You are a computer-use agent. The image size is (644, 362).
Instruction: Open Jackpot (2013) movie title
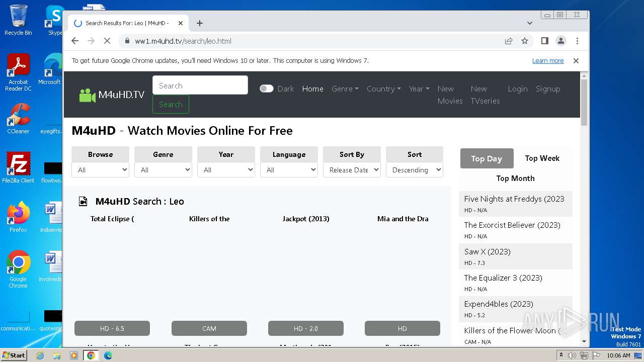(x=306, y=219)
